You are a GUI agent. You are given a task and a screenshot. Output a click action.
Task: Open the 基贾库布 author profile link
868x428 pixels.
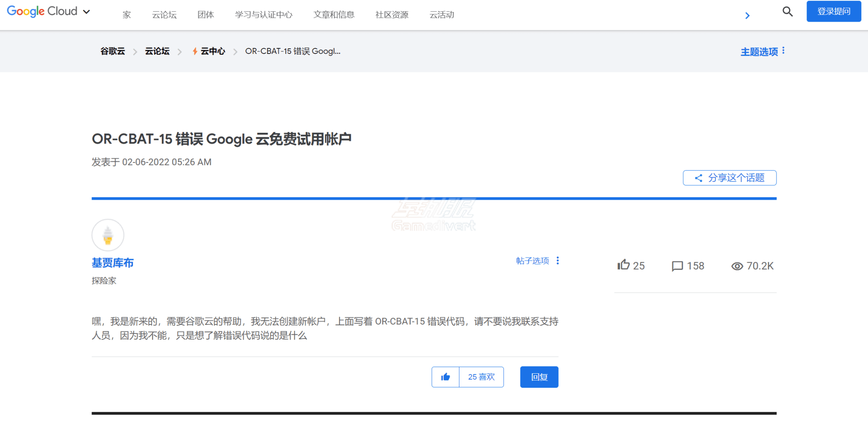(x=113, y=263)
